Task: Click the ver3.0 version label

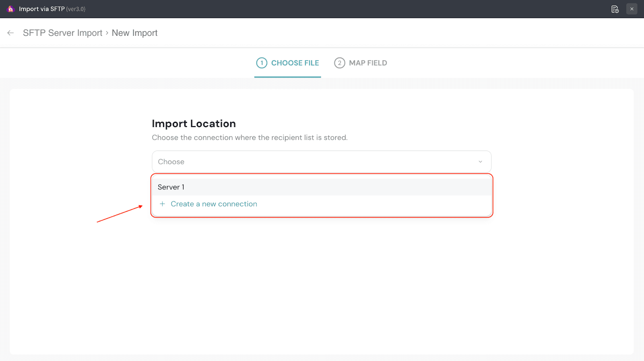Action: [76, 9]
